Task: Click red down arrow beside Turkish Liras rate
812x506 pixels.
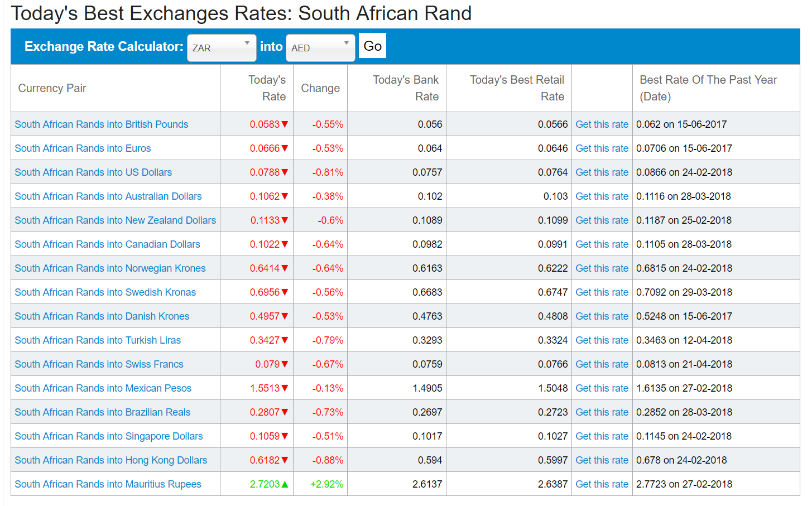Action: (285, 340)
